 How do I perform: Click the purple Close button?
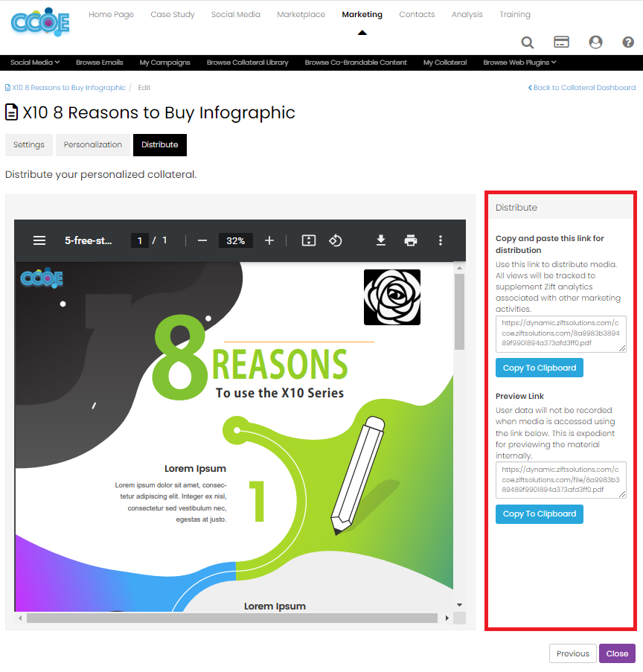click(617, 653)
